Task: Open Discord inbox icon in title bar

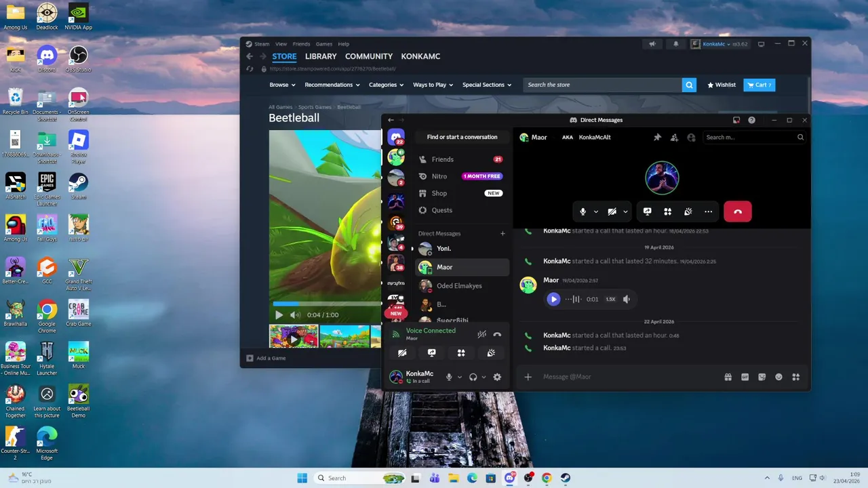Action: click(x=736, y=120)
